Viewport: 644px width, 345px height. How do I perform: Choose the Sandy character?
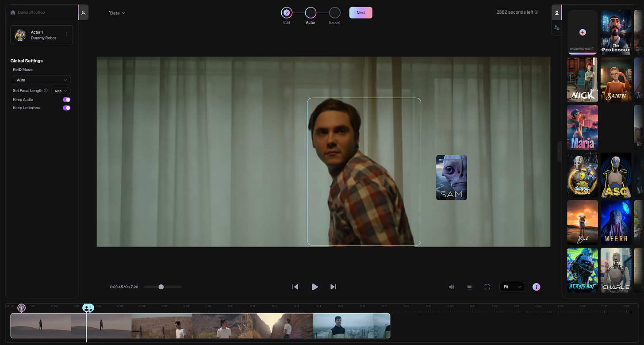[616, 80]
